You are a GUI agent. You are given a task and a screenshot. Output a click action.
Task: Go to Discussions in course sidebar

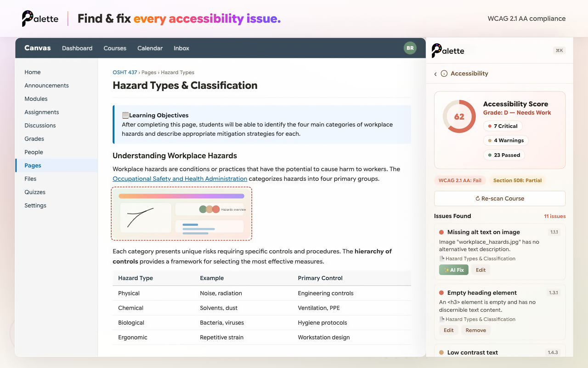point(57,126)
